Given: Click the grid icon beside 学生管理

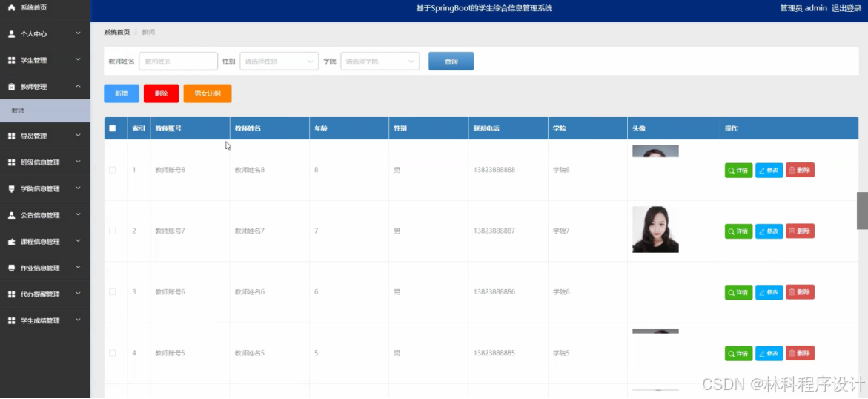Looking at the screenshot, I should (11, 60).
